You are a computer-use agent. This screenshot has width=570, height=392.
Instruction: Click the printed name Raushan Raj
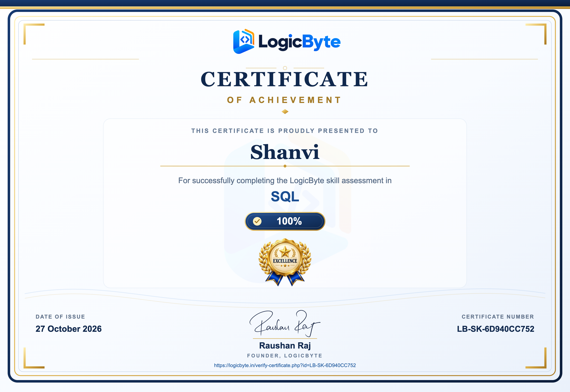pyautogui.click(x=285, y=345)
